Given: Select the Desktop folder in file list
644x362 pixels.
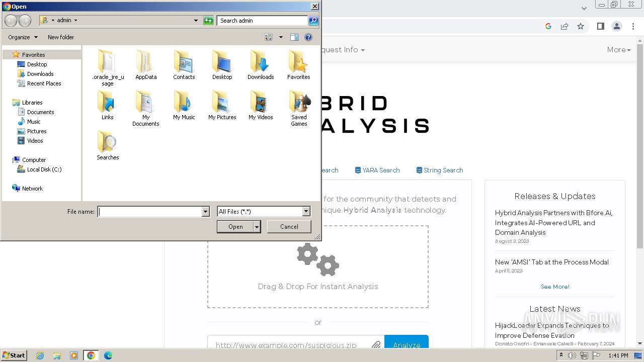Looking at the screenshot, I should (222, 64).
